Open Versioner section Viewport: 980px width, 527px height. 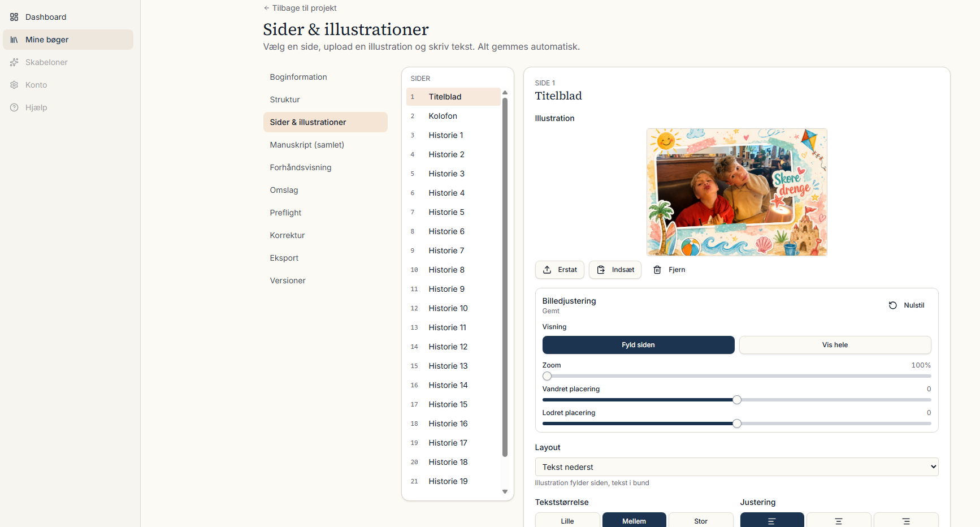pos(326,280)
